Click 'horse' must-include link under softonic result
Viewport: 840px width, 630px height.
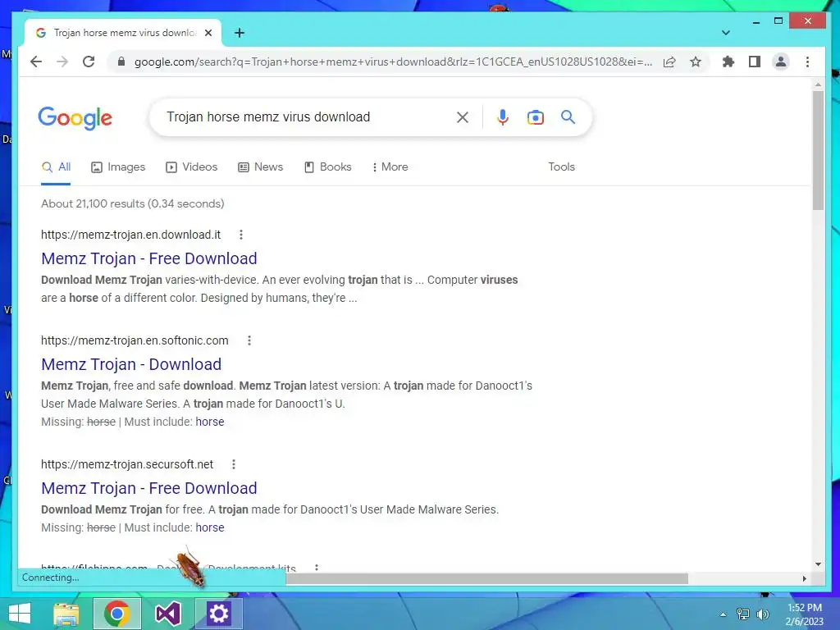(210, 422)
